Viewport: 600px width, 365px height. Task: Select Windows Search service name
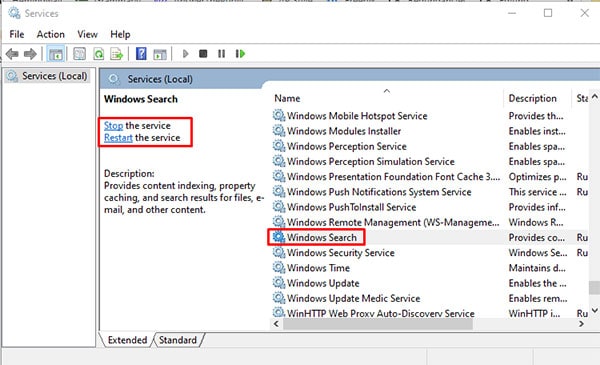click(x=322, y=237)
